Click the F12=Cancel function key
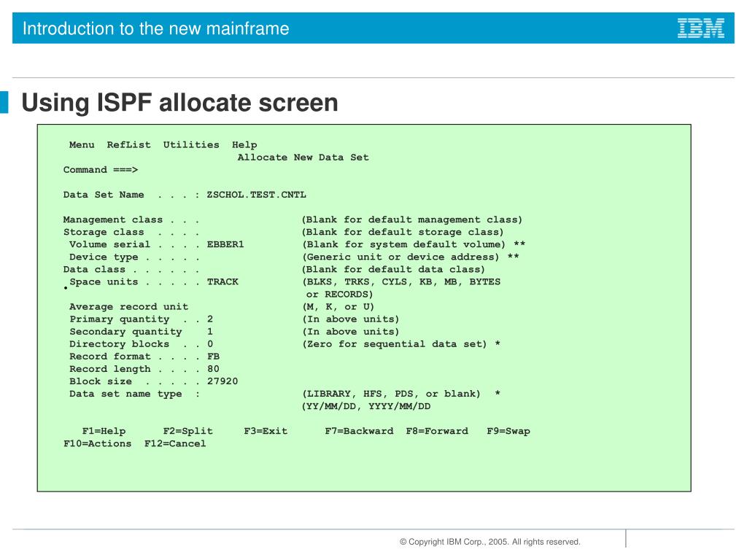This screenshot has width=747, height=560. point(175,444)
